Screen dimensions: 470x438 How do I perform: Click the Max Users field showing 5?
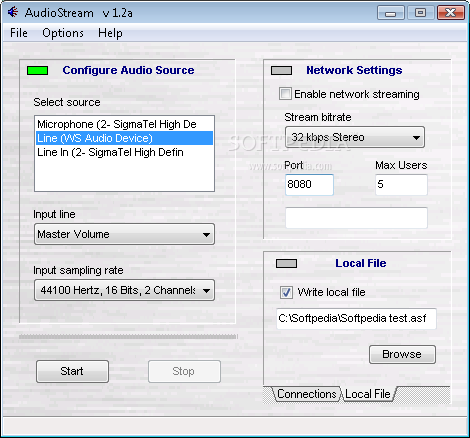point(401,184)
